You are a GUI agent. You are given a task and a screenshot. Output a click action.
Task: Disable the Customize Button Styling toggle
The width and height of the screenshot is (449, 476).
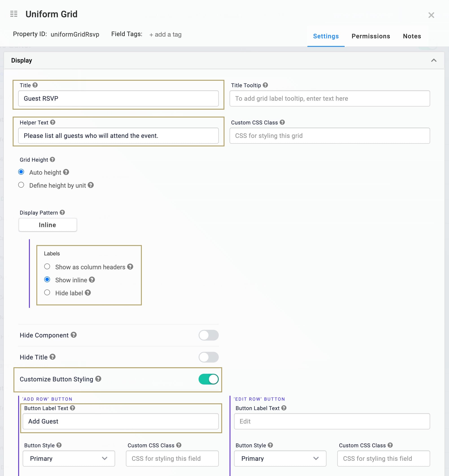[208, 379]
